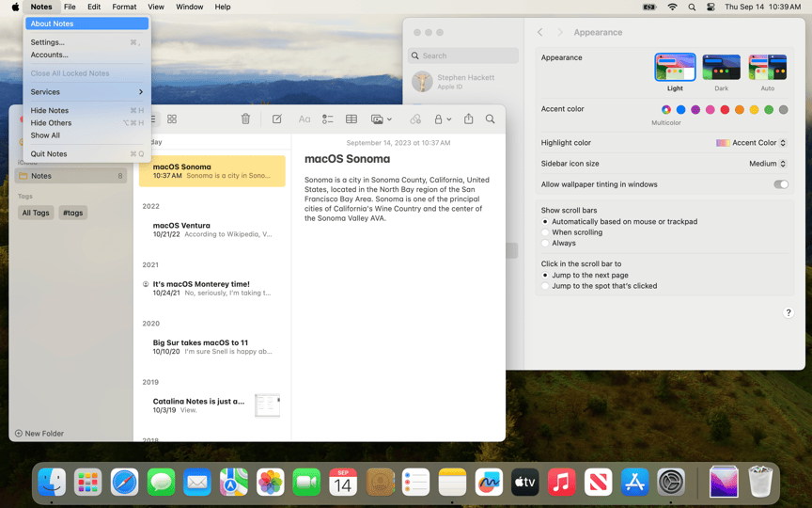Click the link collaboration icon in Notes toolbar
The height and width of the screenshot is (508, 812).
click(x=415, y=119)
